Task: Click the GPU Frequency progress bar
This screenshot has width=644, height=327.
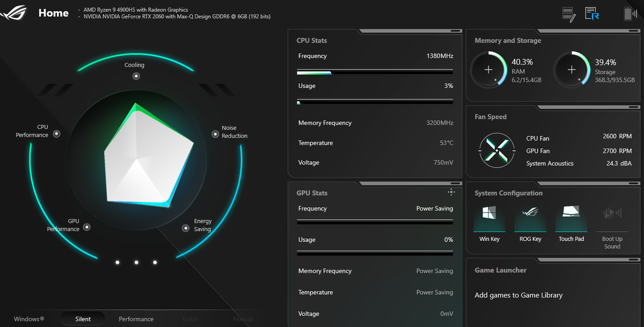Action: coord(375,222)
